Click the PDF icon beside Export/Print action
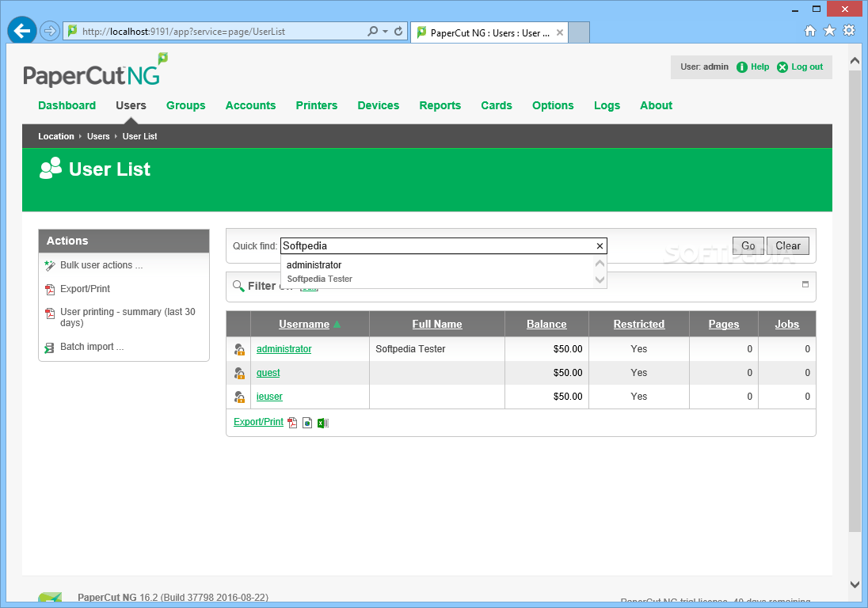The image size is (868, 608). 50,289
